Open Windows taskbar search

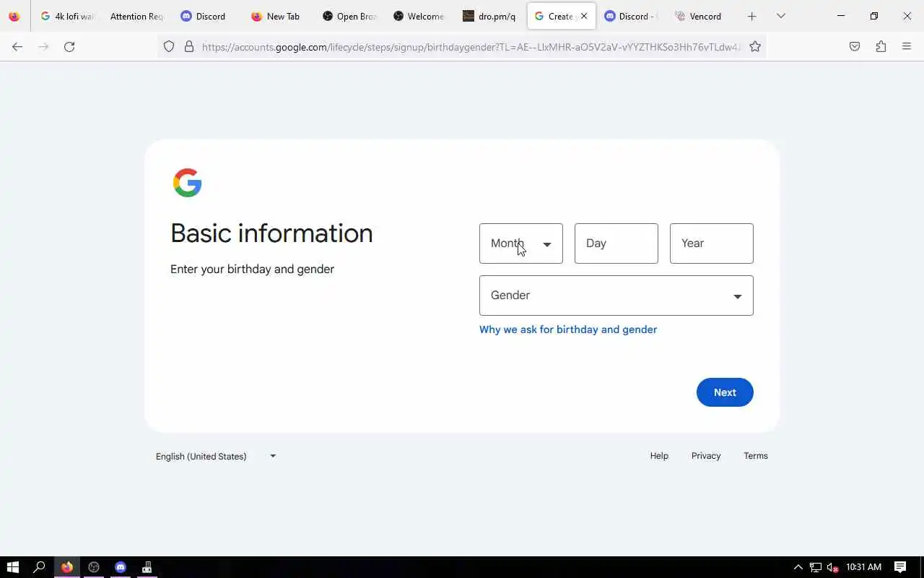point(40,567)
